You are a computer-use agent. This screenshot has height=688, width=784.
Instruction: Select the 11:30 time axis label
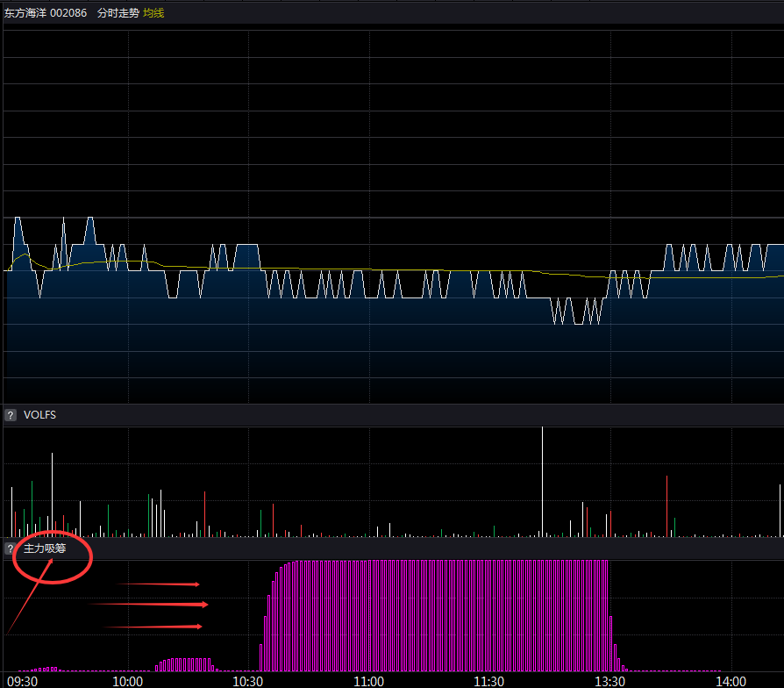coord(489,682)
